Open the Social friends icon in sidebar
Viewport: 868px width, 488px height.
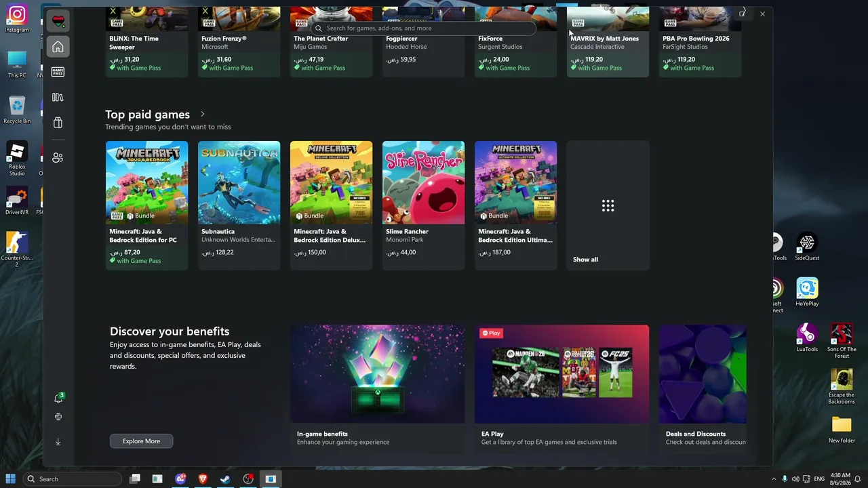pyautogui.click(x=58, y=157)
